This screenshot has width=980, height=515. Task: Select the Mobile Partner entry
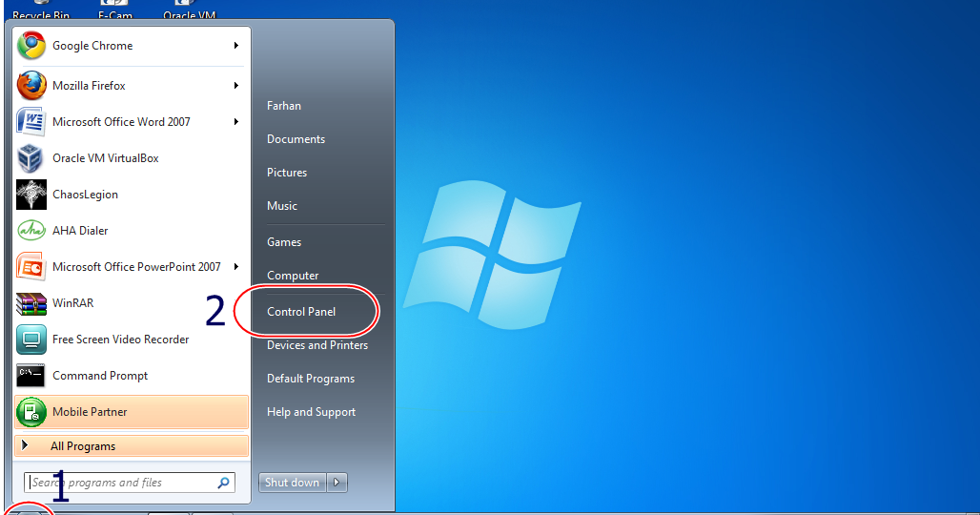132,412
